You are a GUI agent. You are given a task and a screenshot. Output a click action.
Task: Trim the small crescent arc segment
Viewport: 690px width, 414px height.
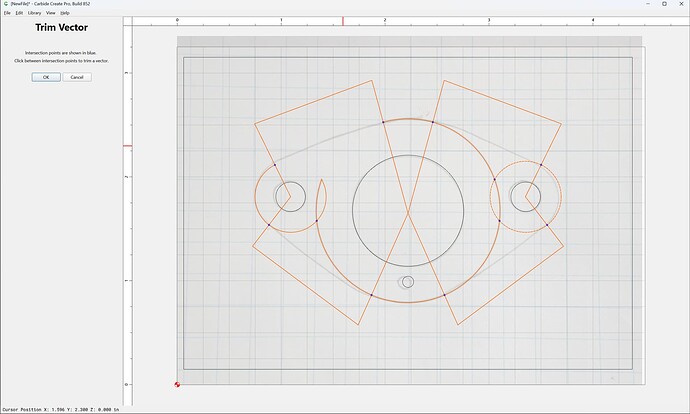coord(325,198)
